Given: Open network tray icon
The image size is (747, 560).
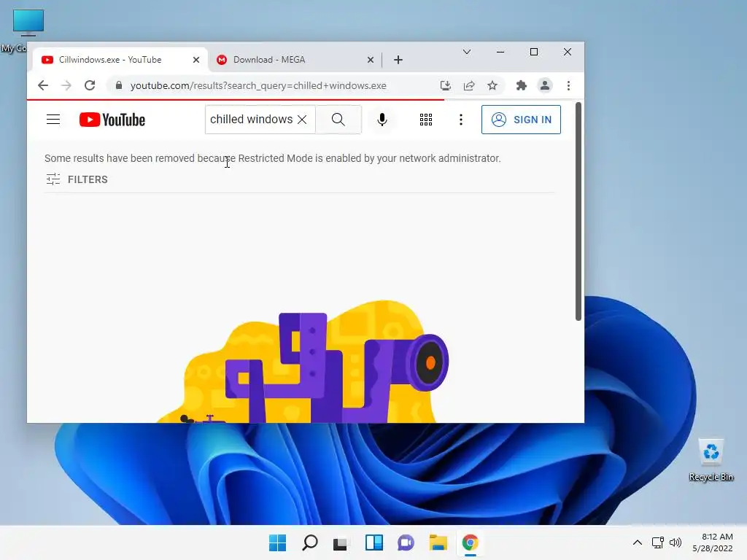Looking at the screenshot, I should click(x=658, y=542).
